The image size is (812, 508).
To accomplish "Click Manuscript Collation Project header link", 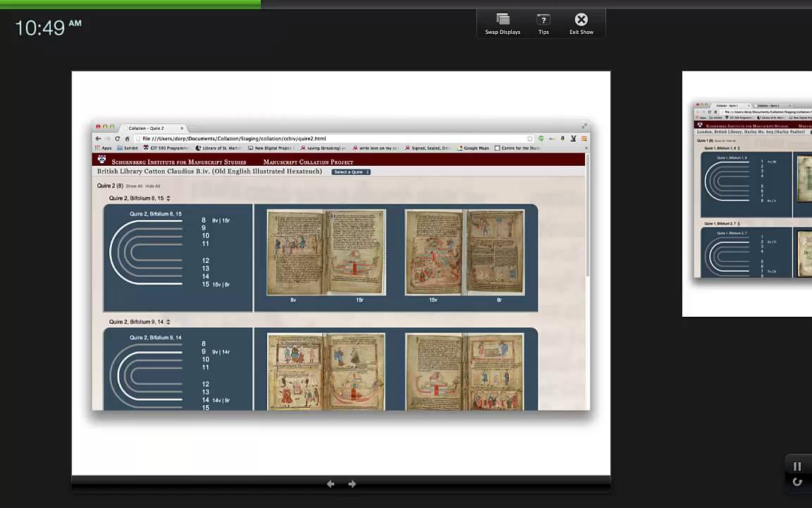I will pyautogui.click(x=308, y=162).
